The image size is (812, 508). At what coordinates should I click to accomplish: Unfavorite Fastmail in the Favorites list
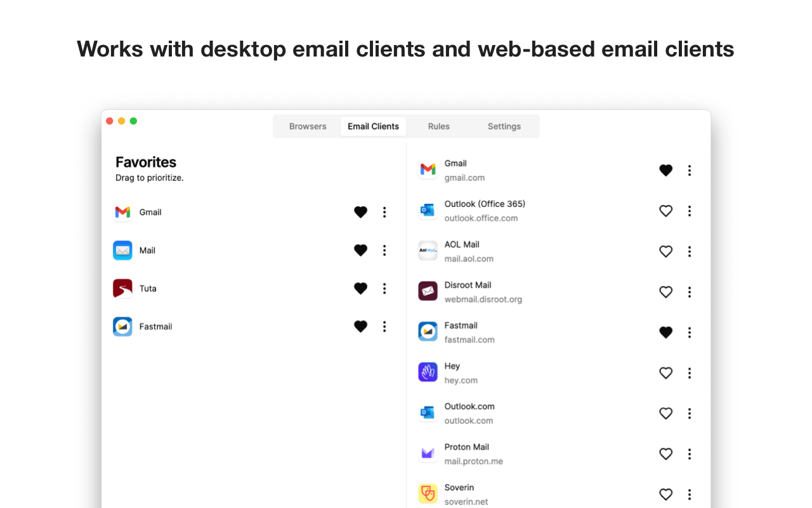coord(360,326)
